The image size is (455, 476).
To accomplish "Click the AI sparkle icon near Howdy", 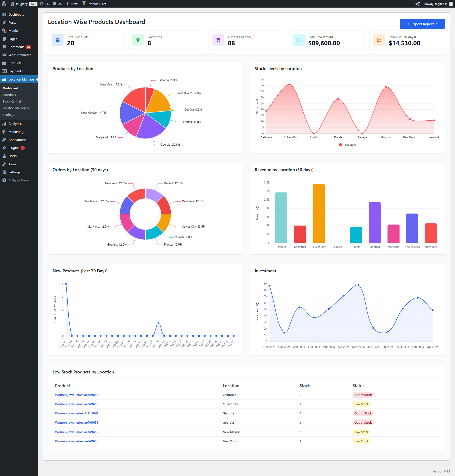I will [417, 4].
